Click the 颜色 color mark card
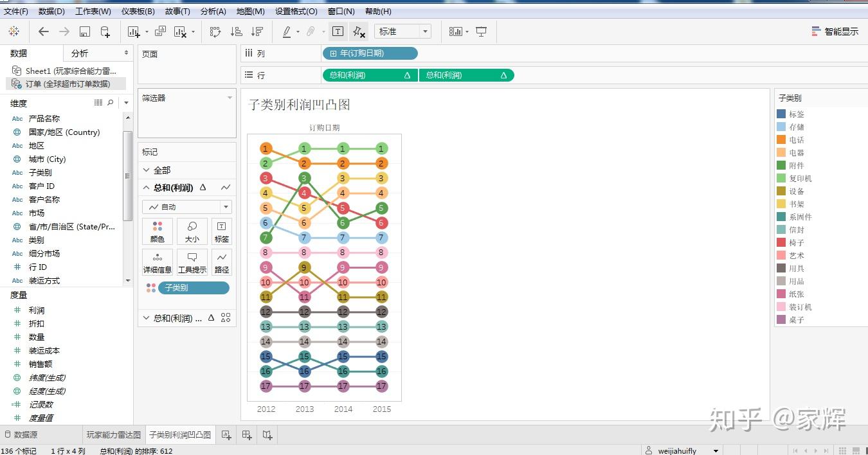This screenshot has height=455, width=868. (x=158, y=231)
